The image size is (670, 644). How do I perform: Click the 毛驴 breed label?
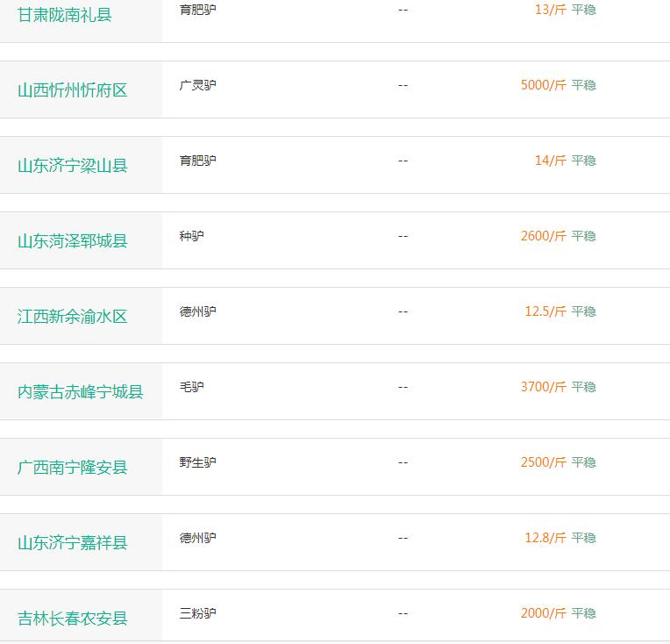click(191, 387)
